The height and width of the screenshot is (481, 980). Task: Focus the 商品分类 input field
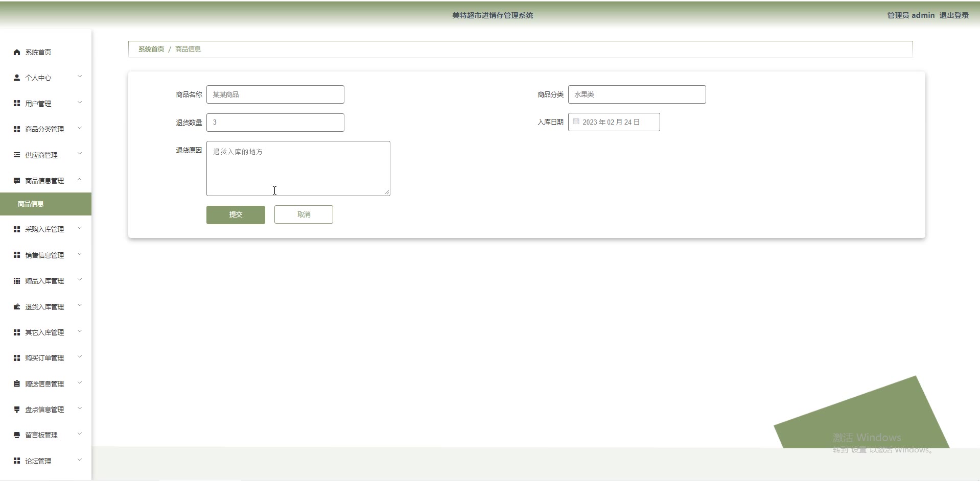point(637,94)
